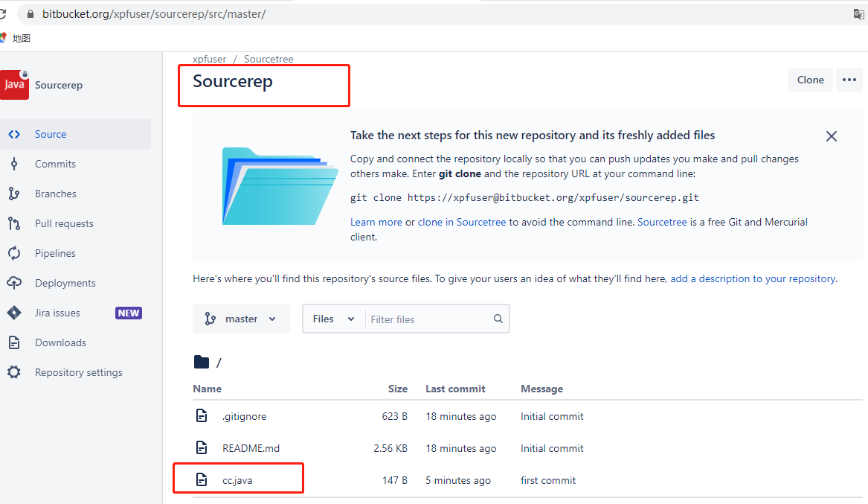The width and height of the screenshot is (868, 504).
Task: Click the Deployments cloud icon
Action: [x=14, y=283]
